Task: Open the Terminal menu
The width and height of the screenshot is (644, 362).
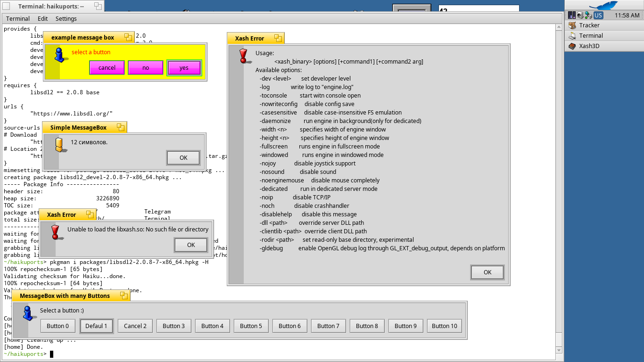Action: coord(18,19)
